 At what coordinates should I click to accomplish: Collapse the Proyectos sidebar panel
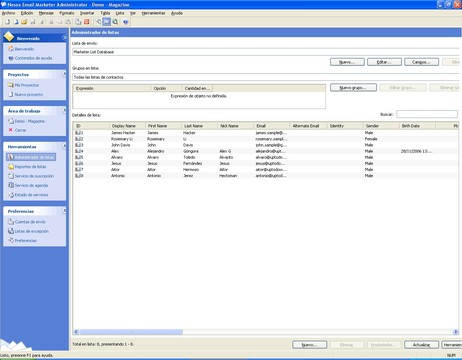64,74
